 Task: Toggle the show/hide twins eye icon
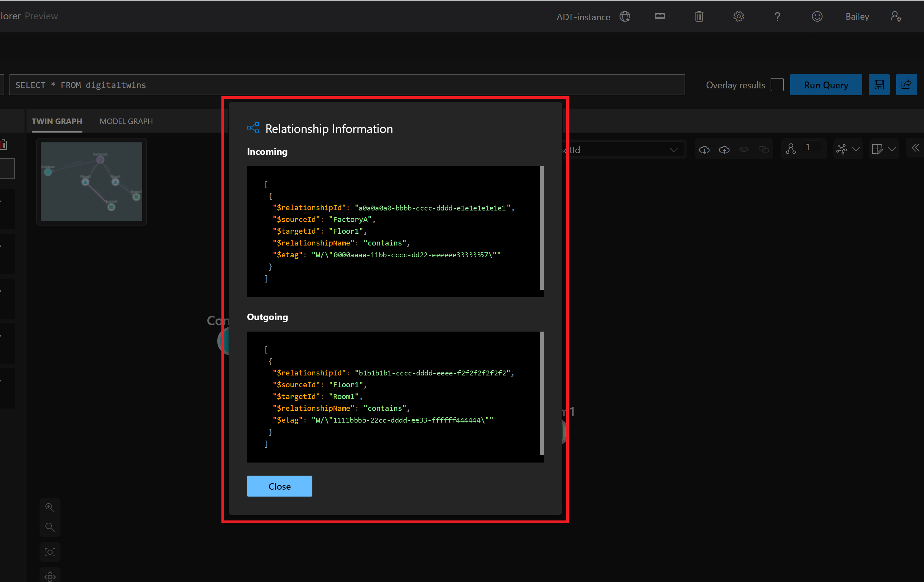pyautogui.click(x=744, y=150)
